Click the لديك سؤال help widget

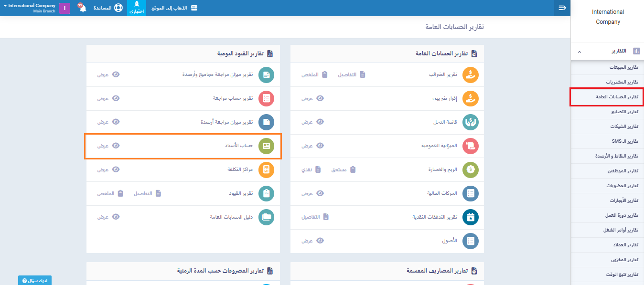tap(35, 281)
